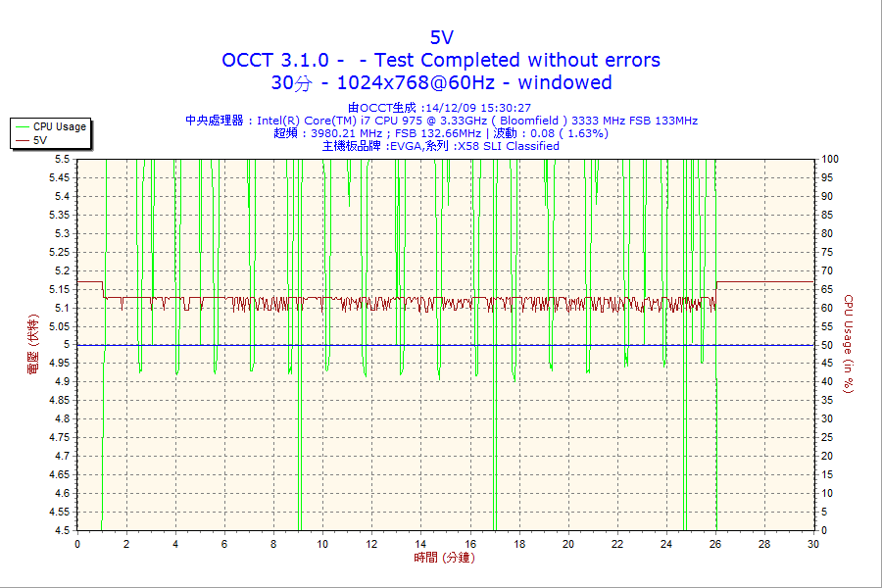Select the 25 tick on the CPU usage axis
Viewport: 882px width, 588px height.
(x=827, y=437)
